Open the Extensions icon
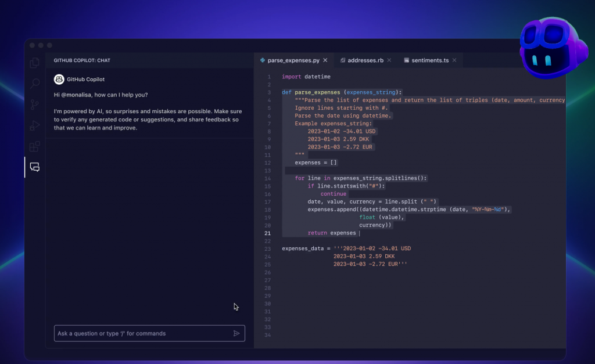 [x=34, y=146]
